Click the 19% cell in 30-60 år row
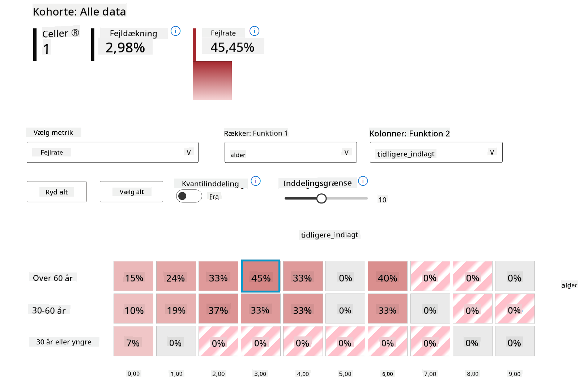Viewport: 588px width, 382px height. point(176,309)
